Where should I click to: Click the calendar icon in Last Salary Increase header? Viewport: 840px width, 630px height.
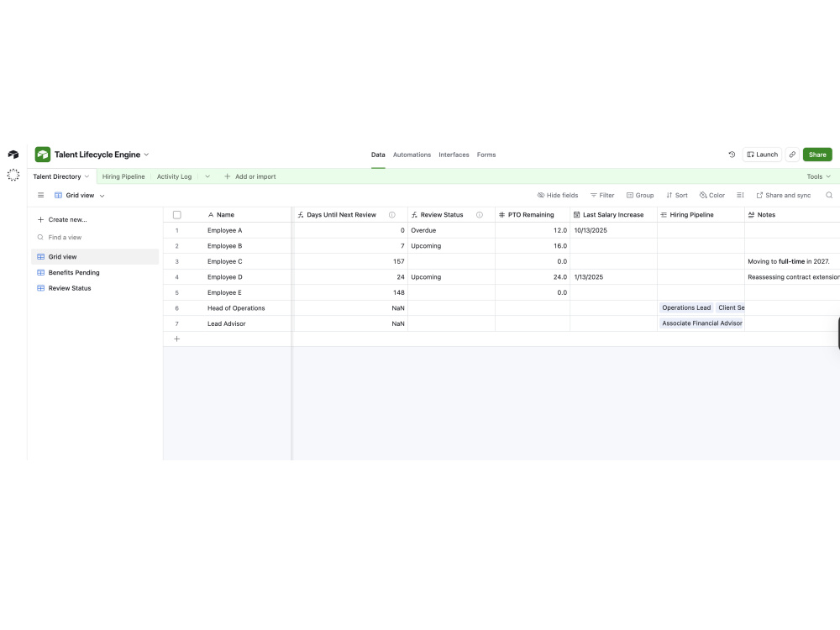point(576,215)
